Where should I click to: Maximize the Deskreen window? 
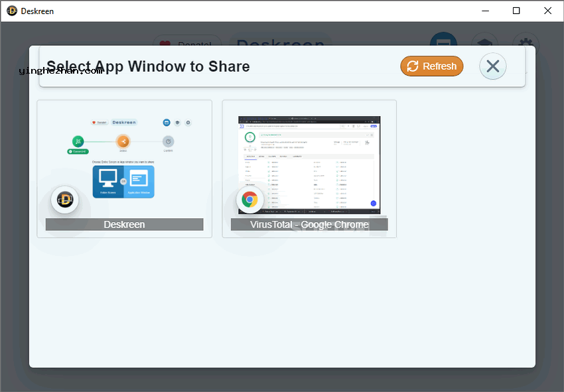tap(516, 11)
